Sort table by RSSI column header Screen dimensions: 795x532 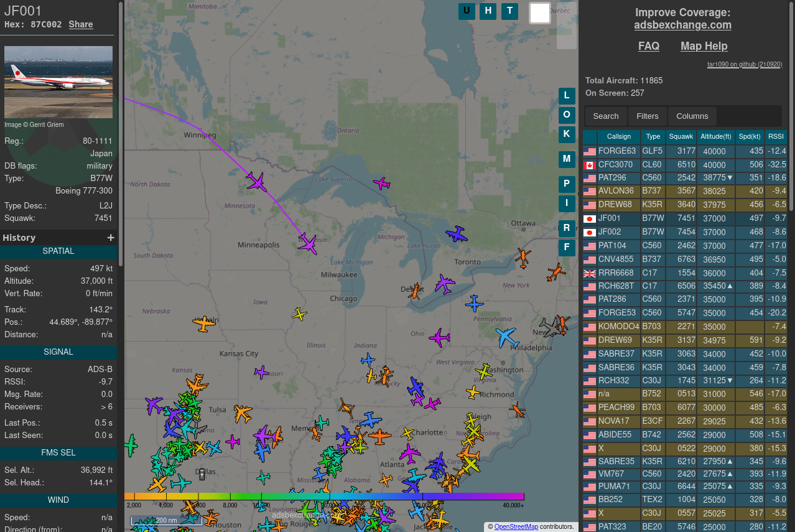point(776,137)
